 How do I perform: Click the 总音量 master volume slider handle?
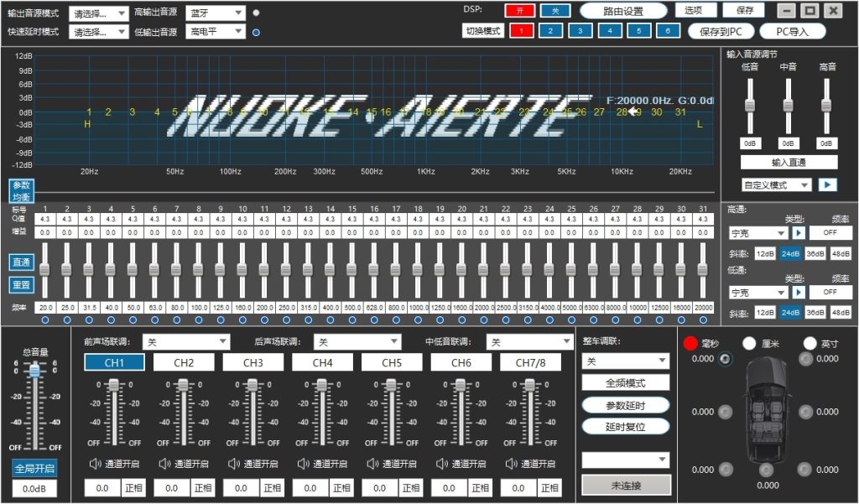(x=35, y=371)
